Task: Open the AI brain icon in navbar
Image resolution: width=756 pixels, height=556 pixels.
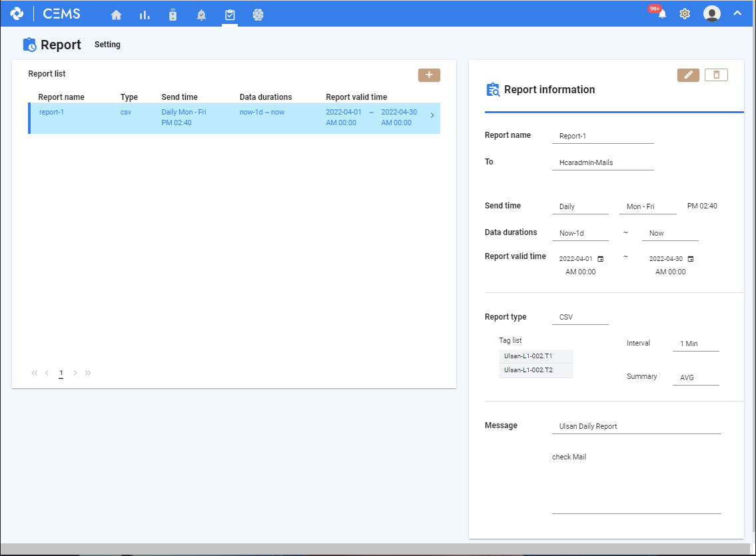Action: (258, 15)
